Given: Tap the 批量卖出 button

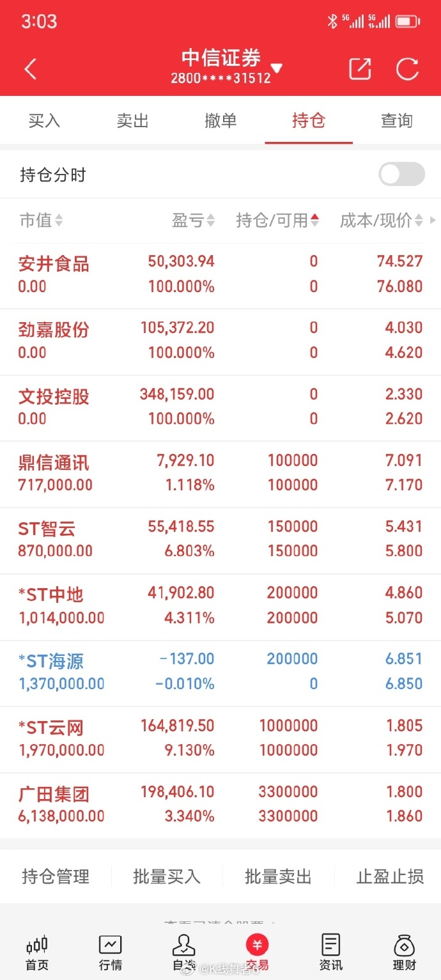Looking at the screenshot, I should coord(278,876).
